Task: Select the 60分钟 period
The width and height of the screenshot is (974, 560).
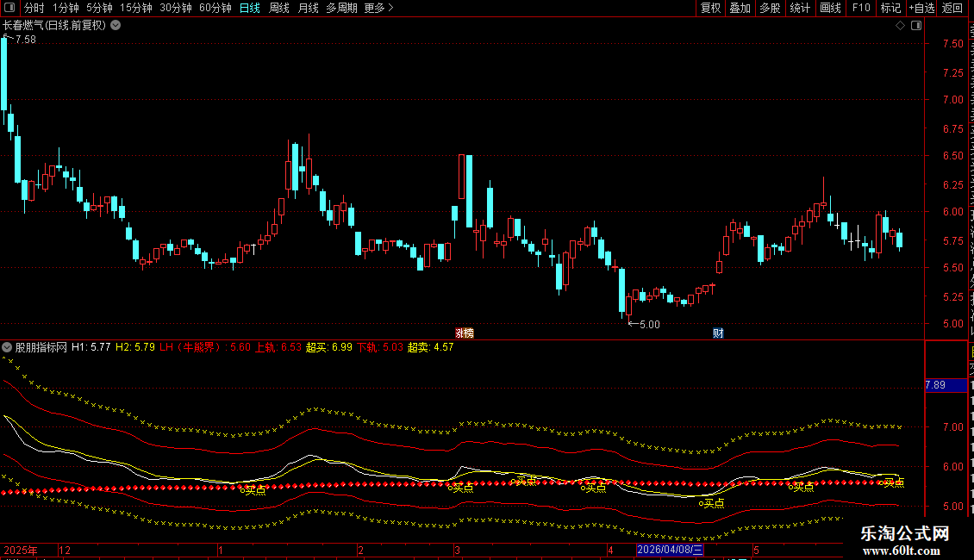Action: pyautogui.click(x=215, y=8)
